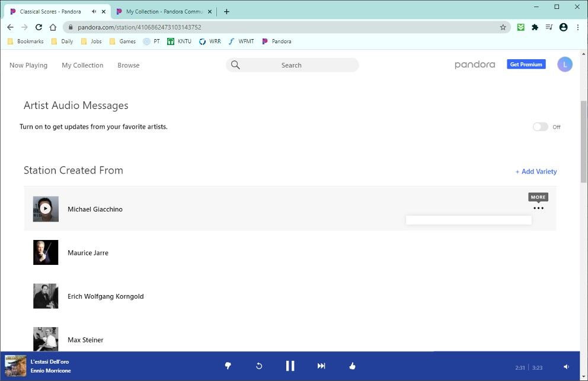This screenshot has height=381, width=588.
Task: Open My Collection page
Action: click(82, 65)
